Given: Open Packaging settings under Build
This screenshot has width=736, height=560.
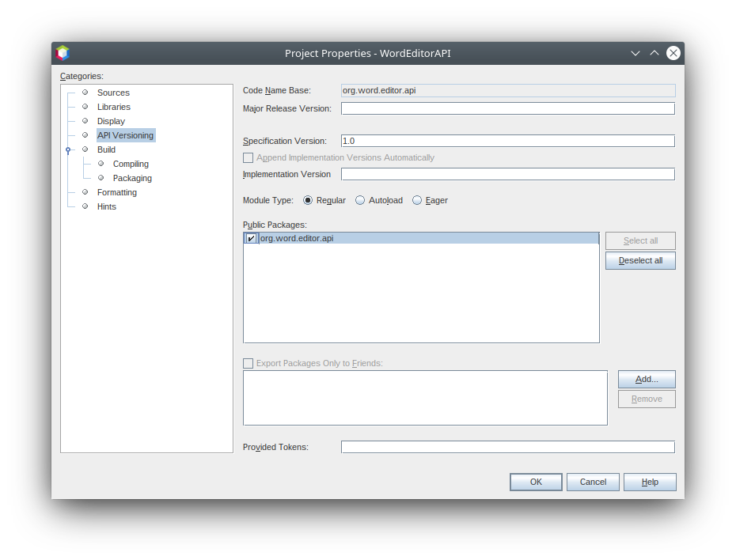Looking at the screenshot, I should [x=132, y=178].
